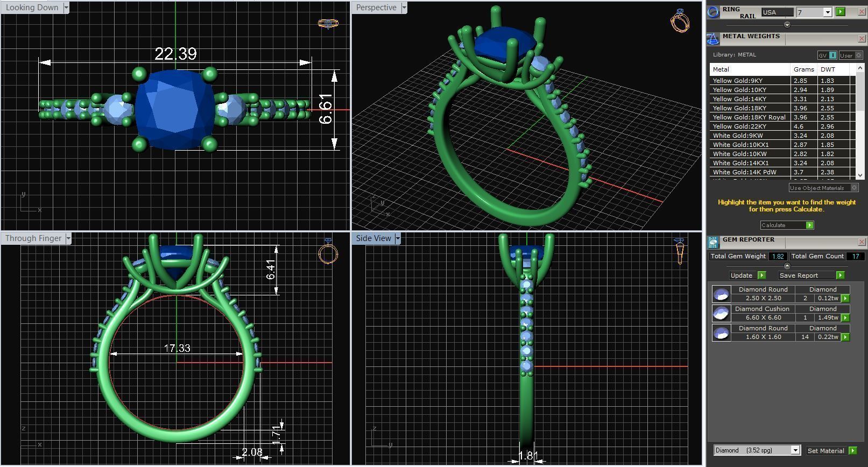Click gem thumbnail for 2.50 round diamond
868x467 pixels.
721,294
